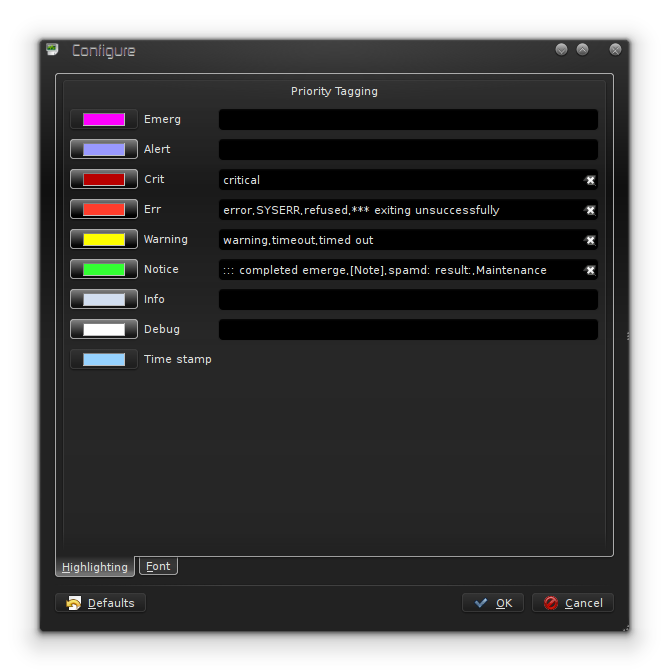
Task: Click the Notice label
Action: 161,269
